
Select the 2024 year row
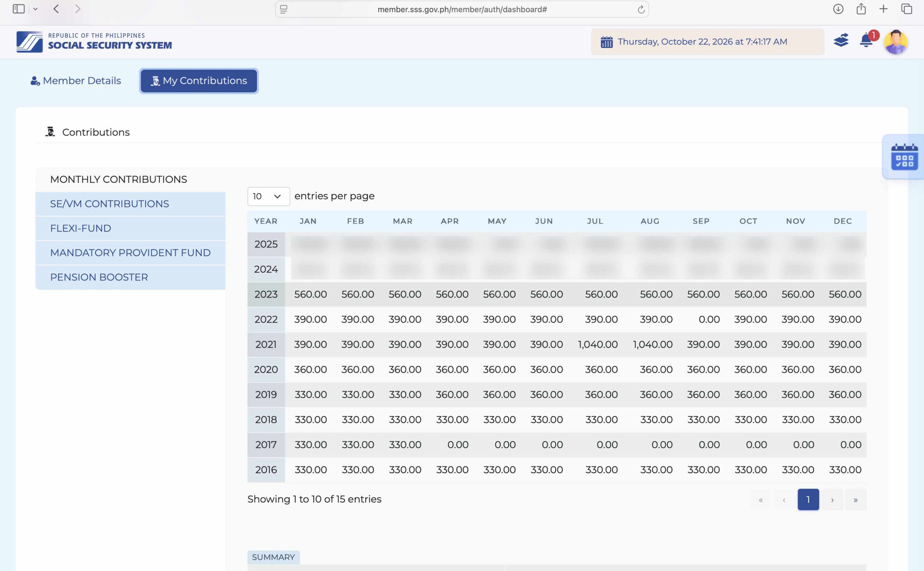point(557,269)
